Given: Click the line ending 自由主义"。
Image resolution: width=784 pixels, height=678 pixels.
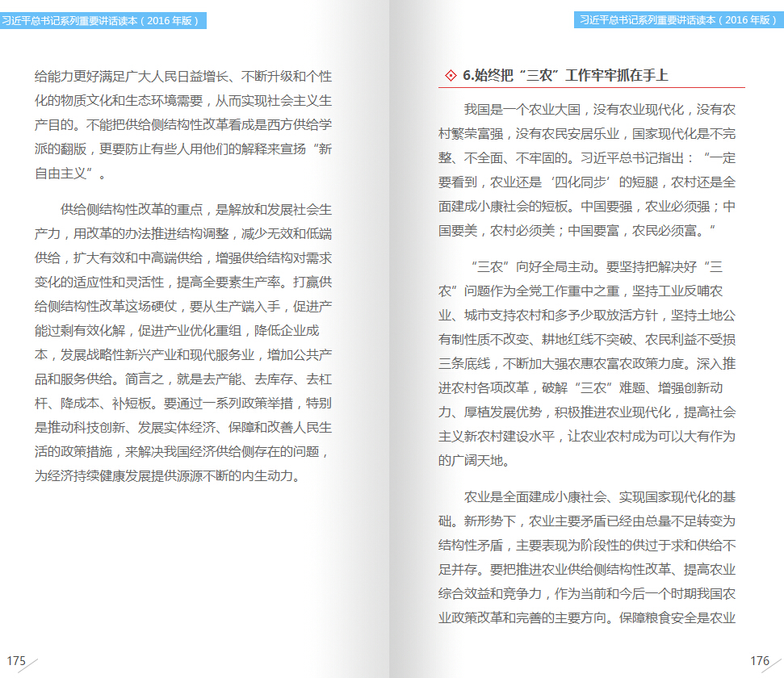Looking at the screenshot, I should (70, 174).
